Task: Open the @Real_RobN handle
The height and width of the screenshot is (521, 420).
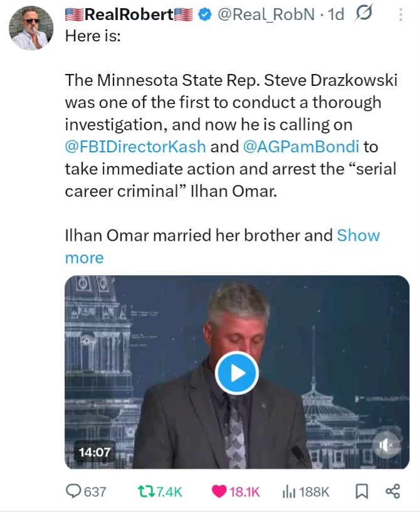Action: [x=266, y=14]
